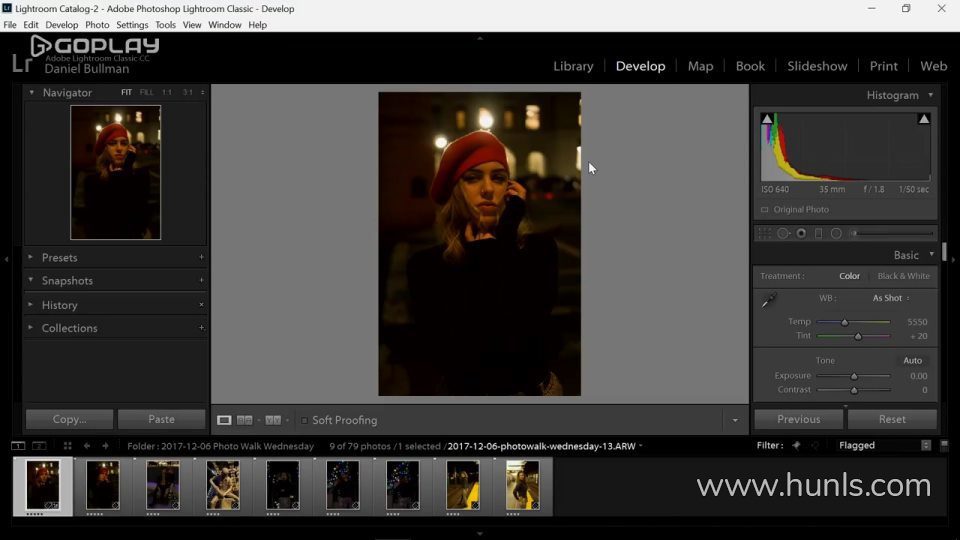Select the Spot Removal tool
Image resolution: width=960 pixels, height=540 pixels.
783,233
